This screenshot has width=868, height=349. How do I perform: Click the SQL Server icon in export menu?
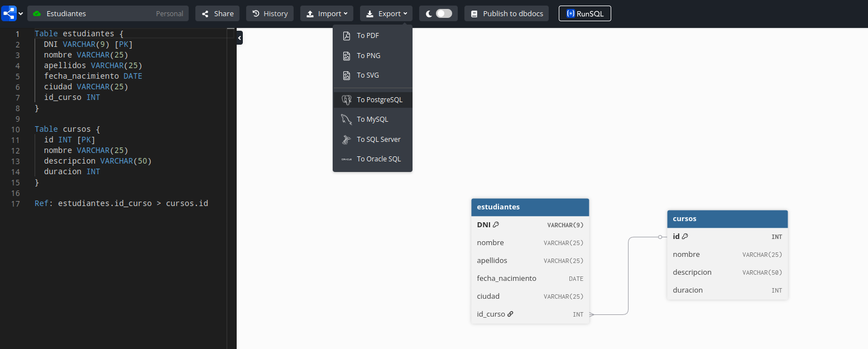pos(346,140)
